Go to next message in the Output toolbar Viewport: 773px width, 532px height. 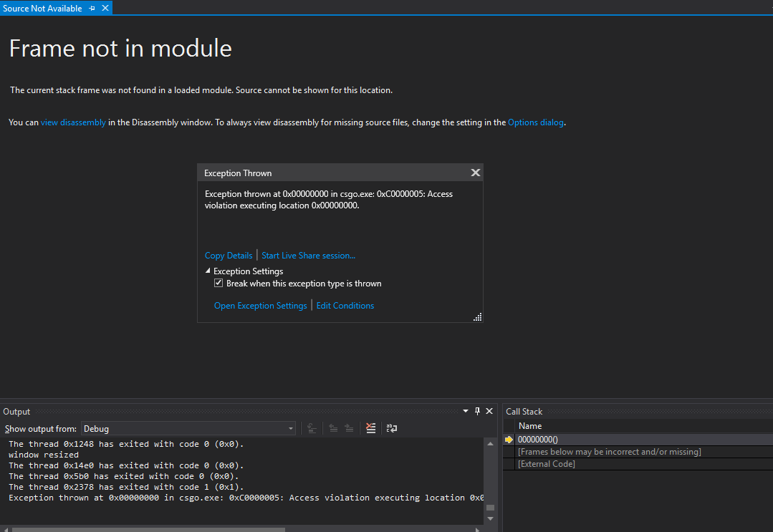349,427
